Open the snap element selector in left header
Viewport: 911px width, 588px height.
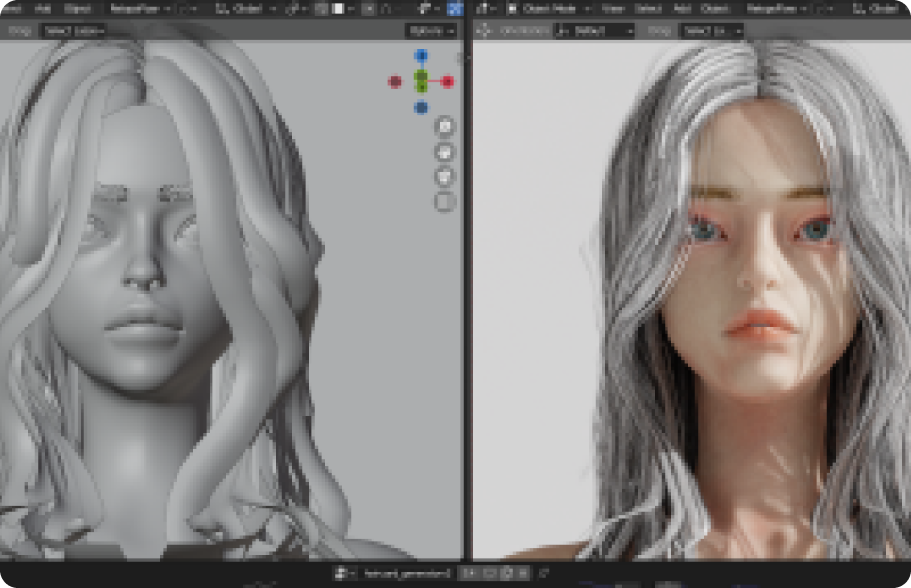tap(342, 8)
